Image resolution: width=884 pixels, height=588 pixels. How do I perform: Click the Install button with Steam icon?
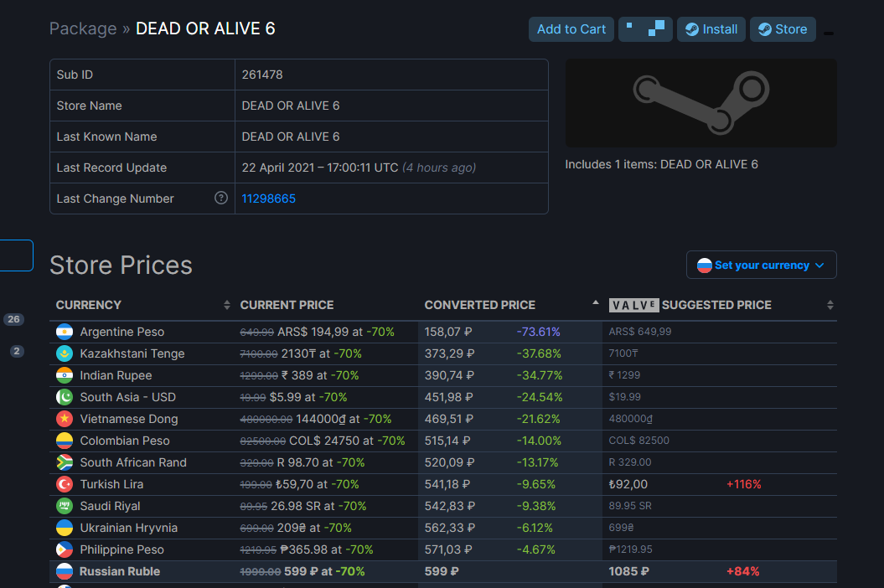tap(711, 29)
